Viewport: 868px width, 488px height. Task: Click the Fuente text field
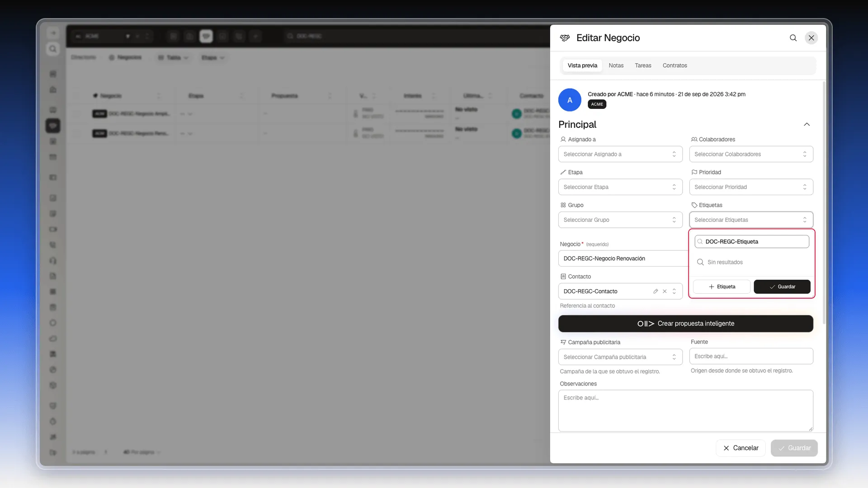point(751,357)
